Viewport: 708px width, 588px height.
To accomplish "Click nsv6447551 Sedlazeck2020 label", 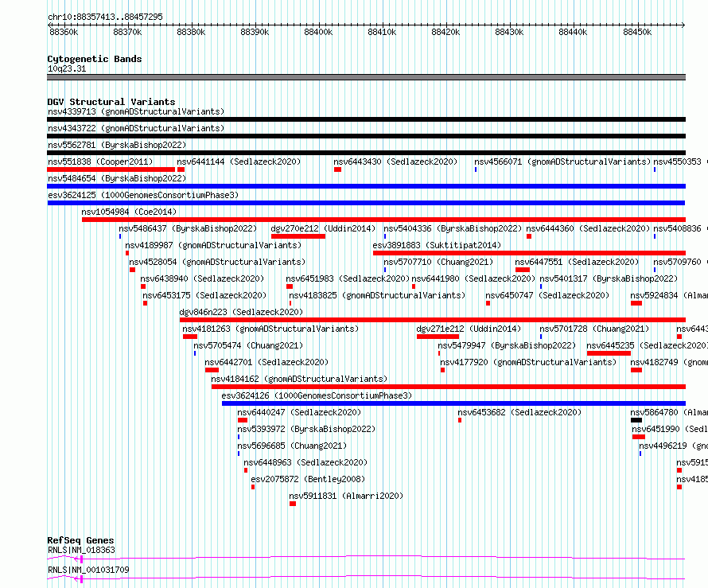I will click(577, 262).
